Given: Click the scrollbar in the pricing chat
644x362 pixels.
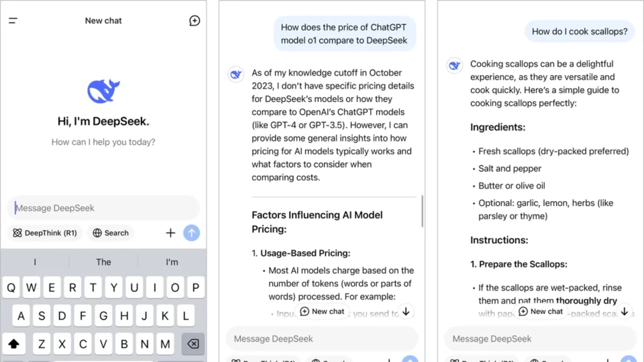Looking at the screenshot, I should 422,211.
